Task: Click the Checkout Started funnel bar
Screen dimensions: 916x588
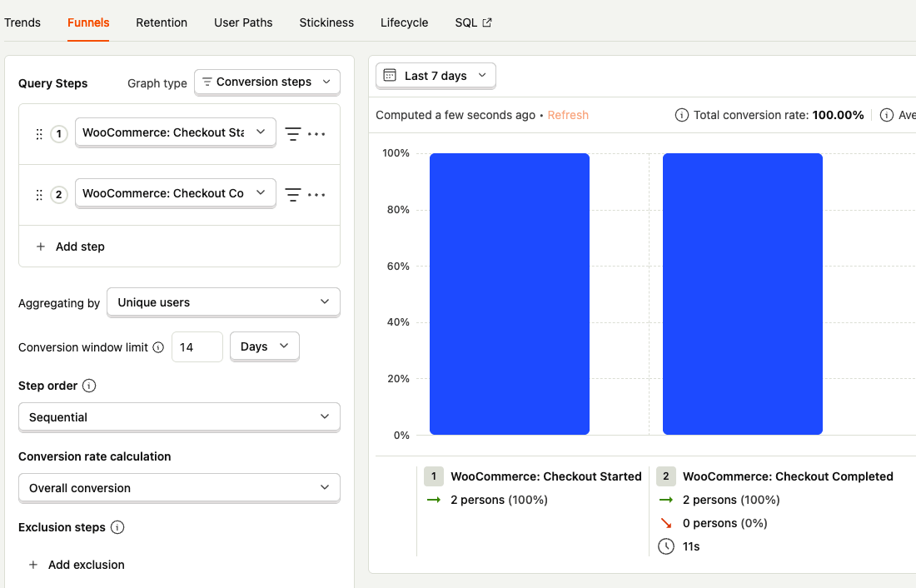Action: (510, 294)
